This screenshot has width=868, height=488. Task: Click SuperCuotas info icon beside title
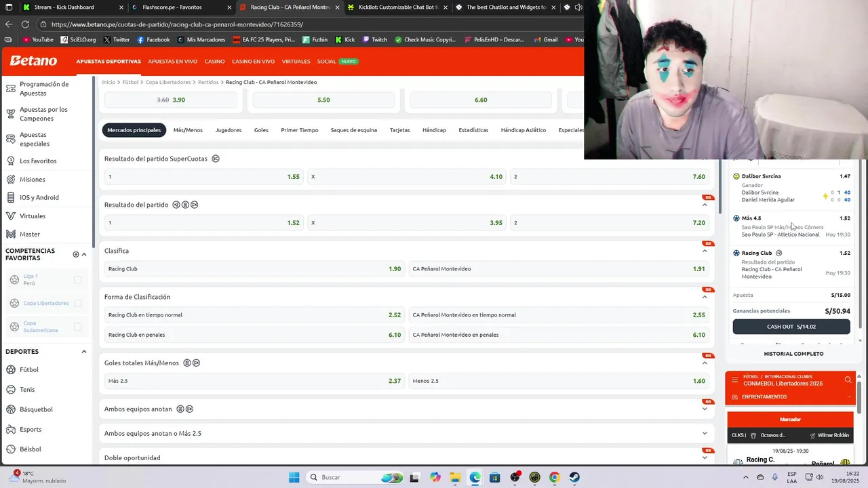tap(216, 159)
